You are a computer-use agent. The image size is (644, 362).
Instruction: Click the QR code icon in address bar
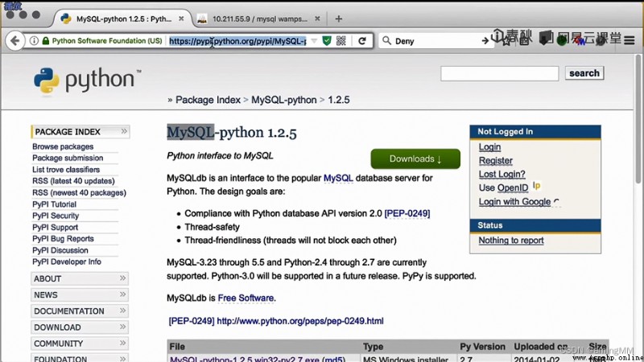point(341,41)
